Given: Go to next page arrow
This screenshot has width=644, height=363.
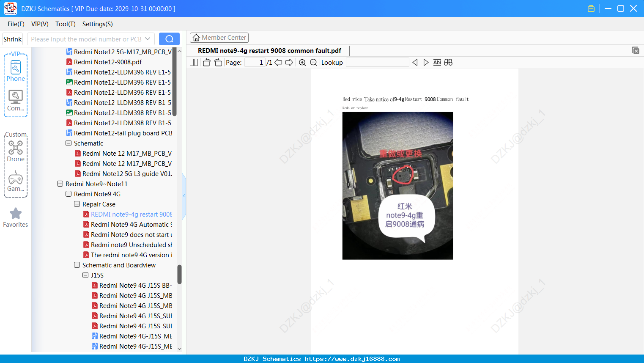Looking at the screenshot, I should pyautogui.click(x=289, y=63).
